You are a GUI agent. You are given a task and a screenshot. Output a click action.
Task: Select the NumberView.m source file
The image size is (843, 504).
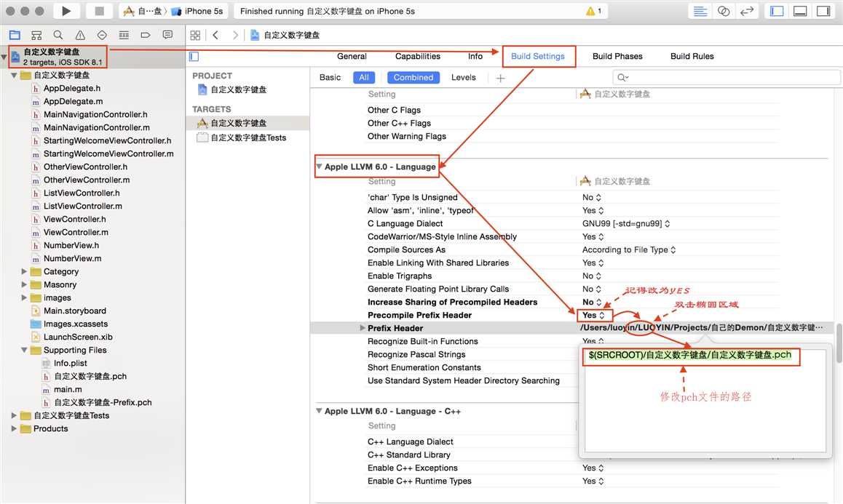tap(72, 258)
